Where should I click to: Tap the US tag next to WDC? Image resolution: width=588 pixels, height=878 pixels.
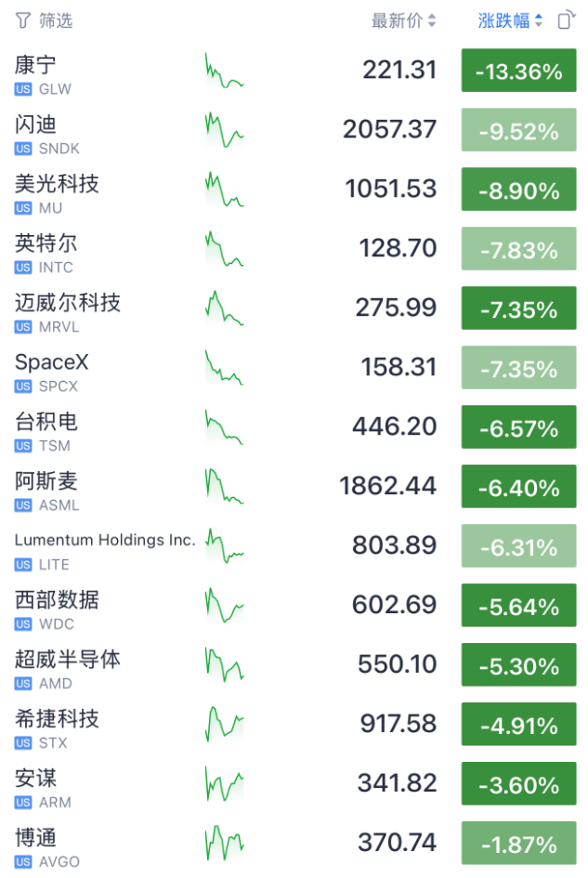point(23,624)
